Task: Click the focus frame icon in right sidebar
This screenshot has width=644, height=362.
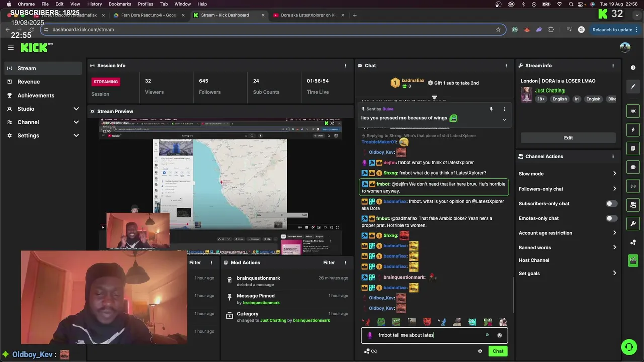Action: [x=633, y=111]
